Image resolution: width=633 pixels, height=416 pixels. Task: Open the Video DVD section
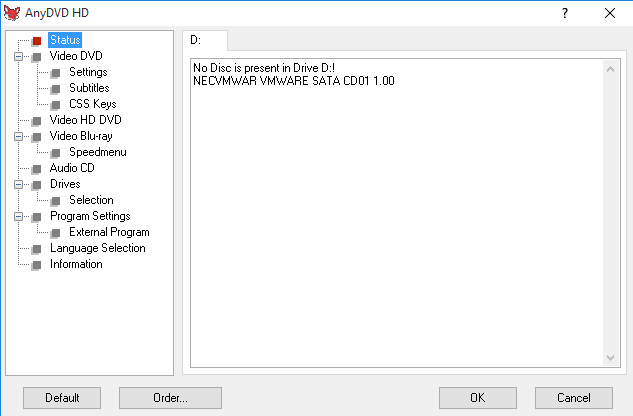pyautogui.click(x=76, y=56)
